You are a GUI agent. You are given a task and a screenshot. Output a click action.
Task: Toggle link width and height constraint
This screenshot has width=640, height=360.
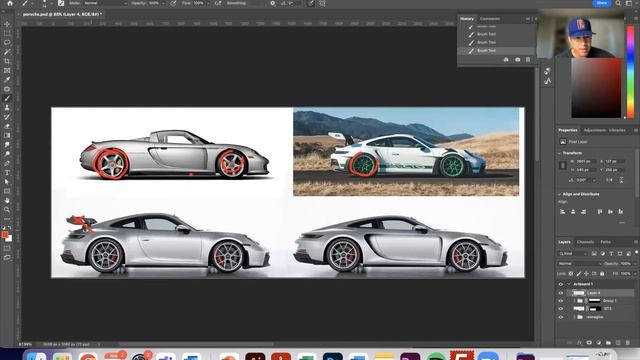pos(562,165)
